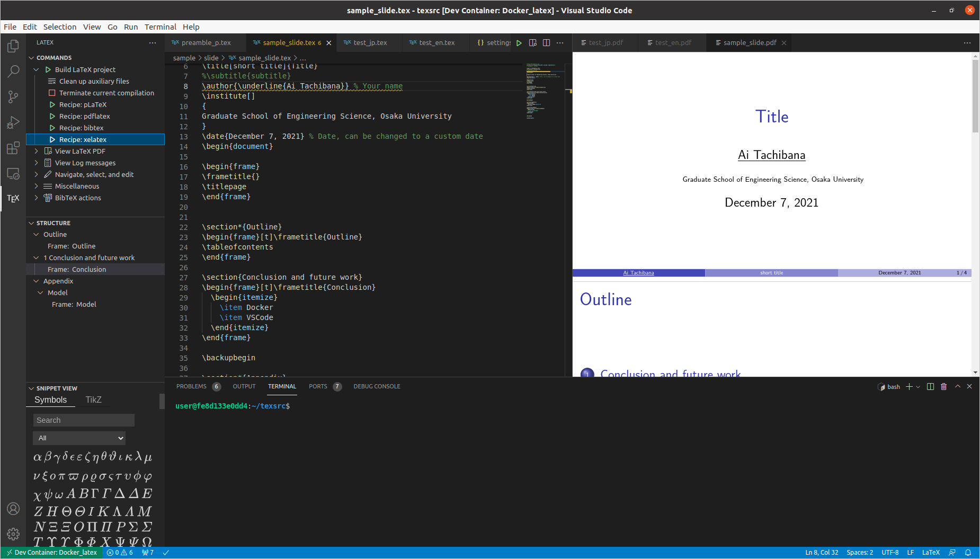Open the Terminal menu
The height and width of the screenshot is (559, 980).
click(x=160, y=27)
